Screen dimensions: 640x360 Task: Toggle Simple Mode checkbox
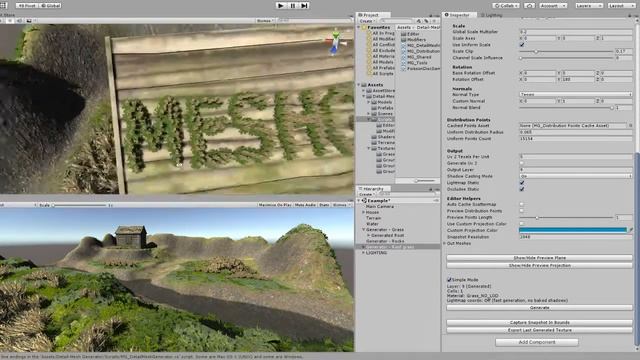(449, 280)
